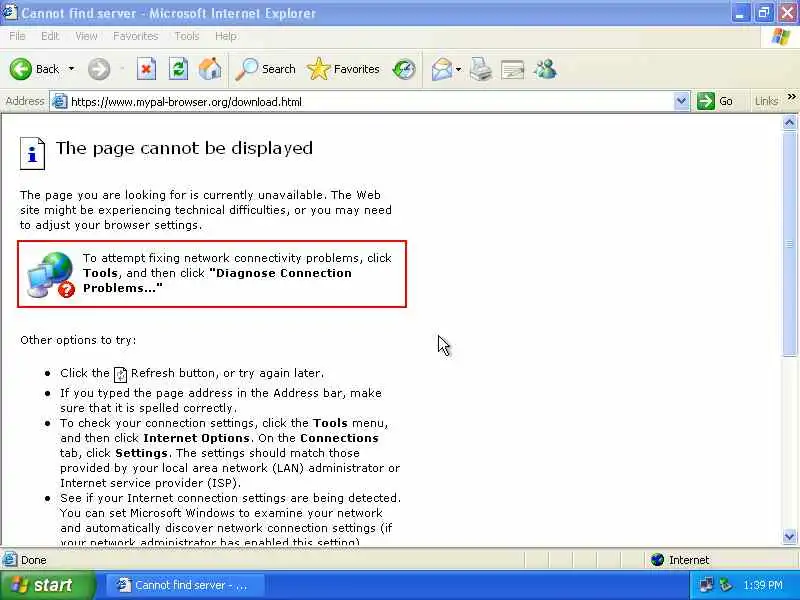
Task: Click the Internet zone globe icon
Action: tap(658, 560)
